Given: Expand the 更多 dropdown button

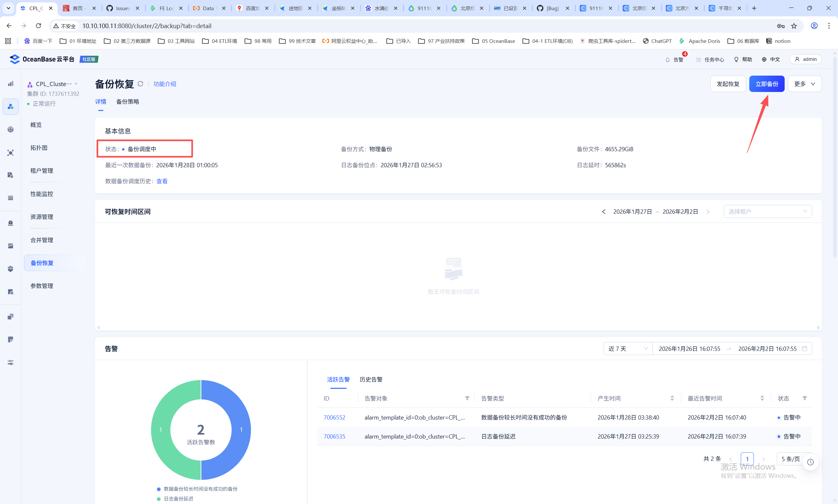Looking at the screenshot, I should (x=804, y=84).
